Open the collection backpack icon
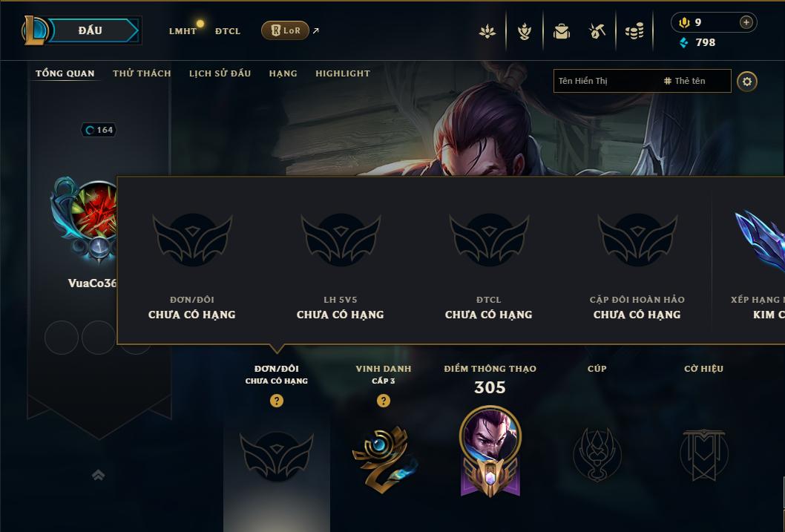Screen dimensions: 785x532 coord(561,31)
